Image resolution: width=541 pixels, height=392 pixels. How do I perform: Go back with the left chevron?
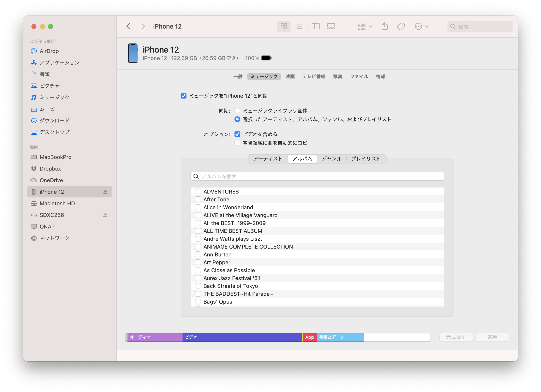pyautogui.click(x=128, y=26)
